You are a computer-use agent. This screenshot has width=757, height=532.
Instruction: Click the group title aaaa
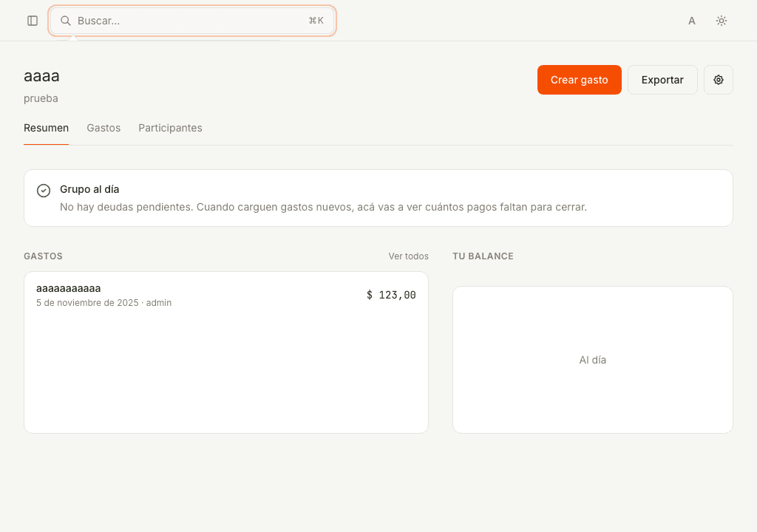[x=41, y=76]
